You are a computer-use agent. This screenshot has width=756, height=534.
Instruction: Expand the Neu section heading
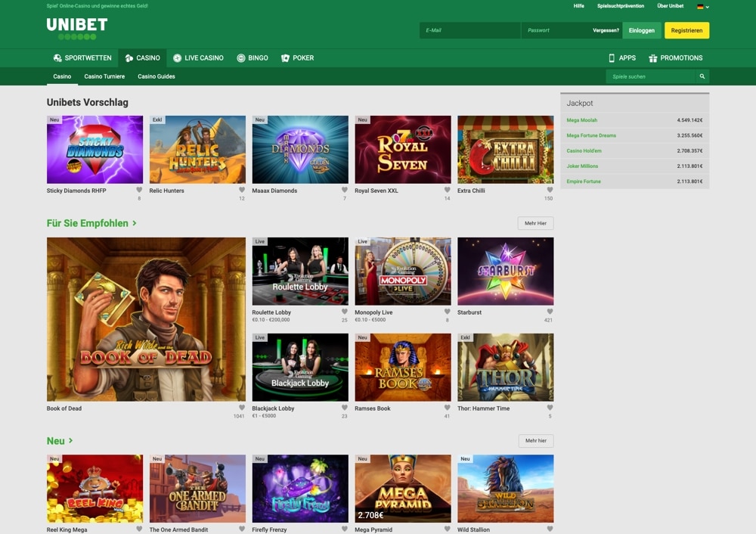60,441
